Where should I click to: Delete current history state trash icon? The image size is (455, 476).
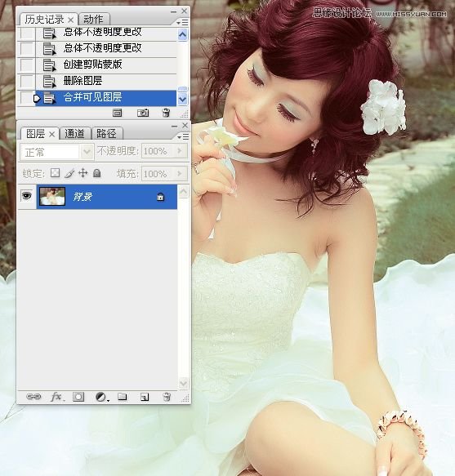click(166, 113)
